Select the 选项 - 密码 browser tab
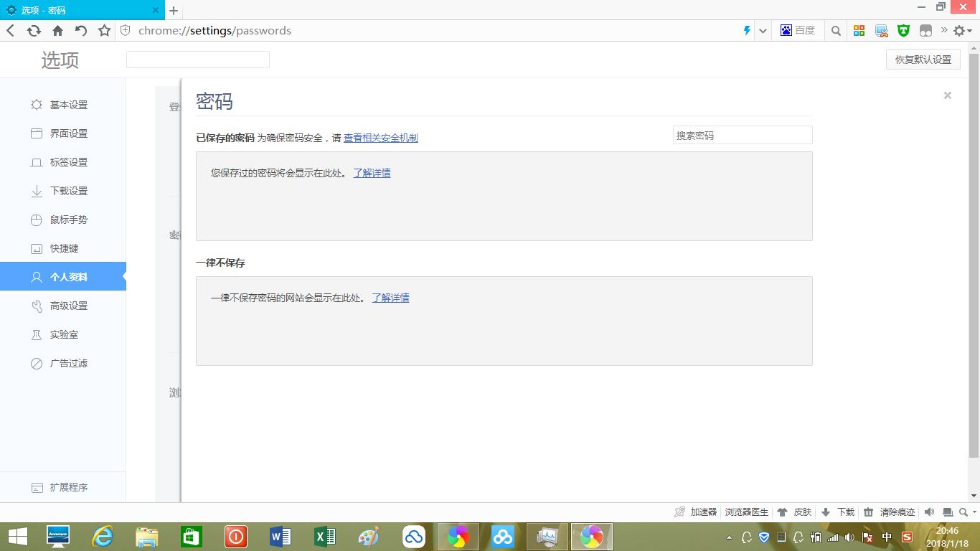This screenshot has height=551, width=980. click(x=81, y=10)
